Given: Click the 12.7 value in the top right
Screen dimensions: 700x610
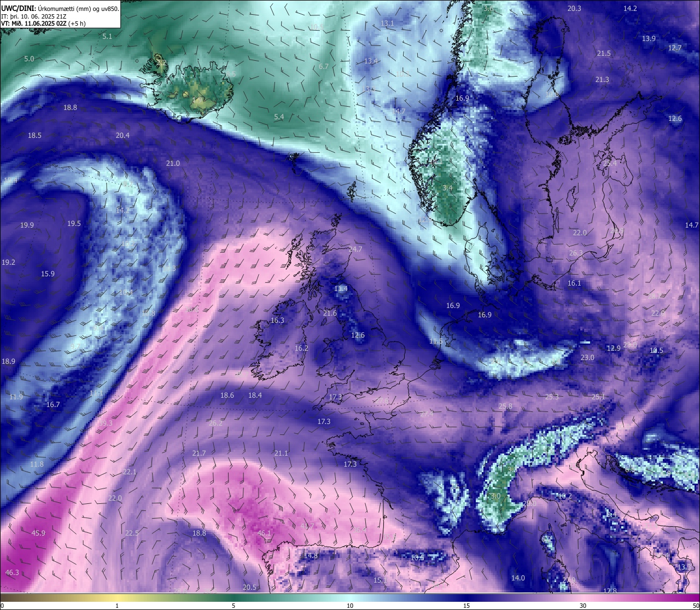Looking at the screenshot, I should point(675,48).
